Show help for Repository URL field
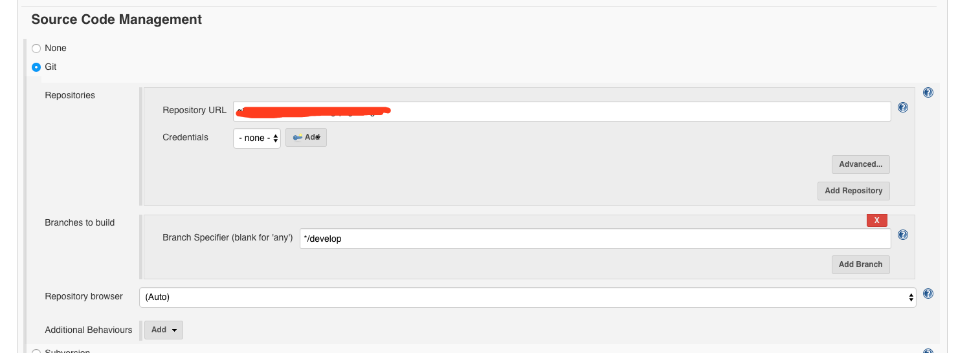This screenshot has width=980, height=353. (903, 107)
